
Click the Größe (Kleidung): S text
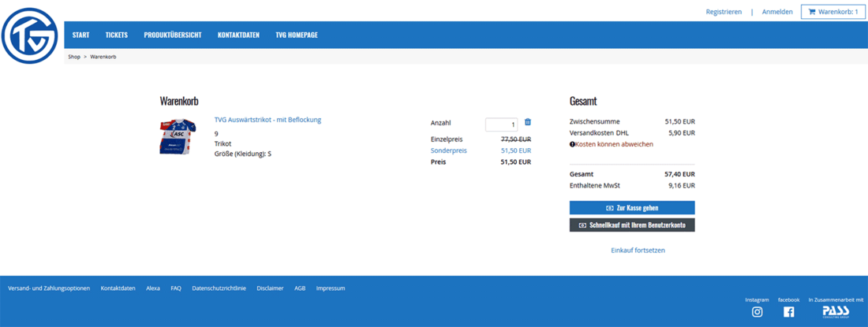point(243,154)
